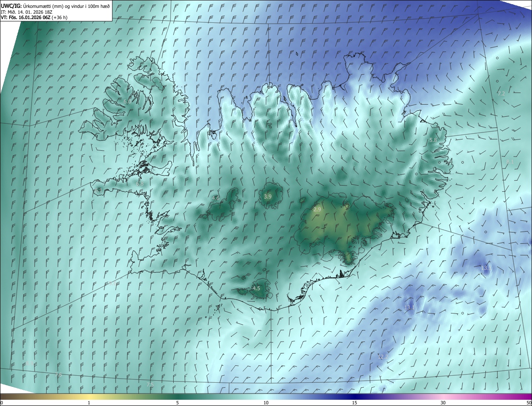Select the 13.4 value in the southeast sea
The height and width of the screenshot is (406, 532).
486,268
